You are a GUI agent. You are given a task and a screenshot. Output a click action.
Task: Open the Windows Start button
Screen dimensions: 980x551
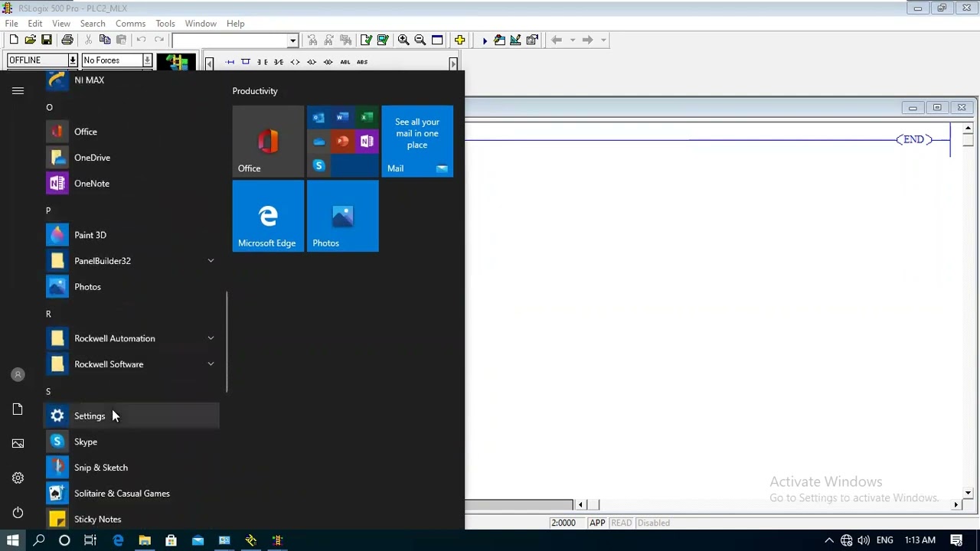click(x=13, y=540)
